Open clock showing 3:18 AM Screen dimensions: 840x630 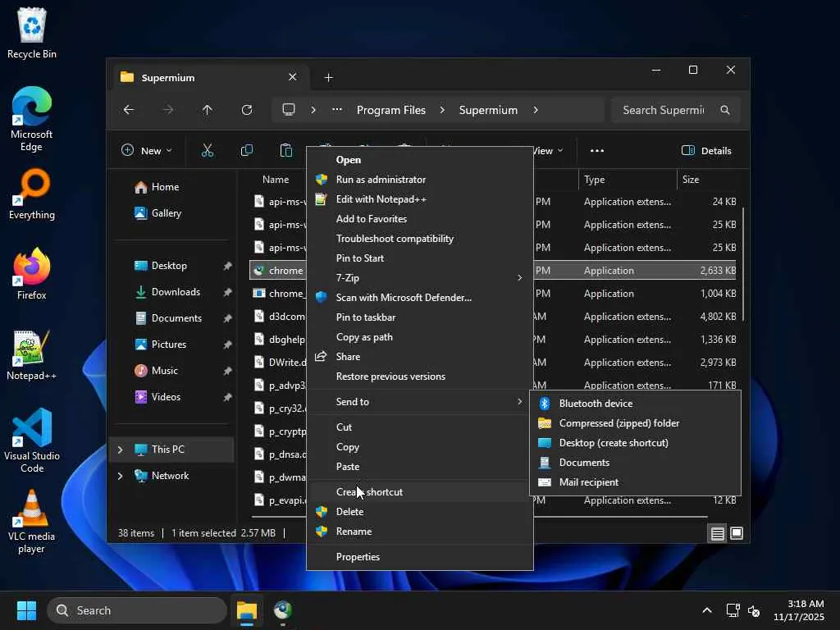[x=799, y=610]
